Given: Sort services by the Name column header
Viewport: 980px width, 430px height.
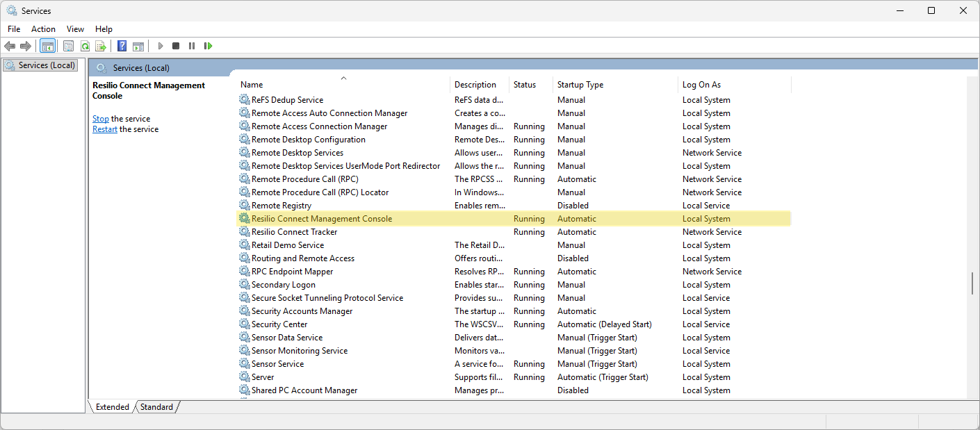Looking at the screenshot, I should (x=252, y=85).
